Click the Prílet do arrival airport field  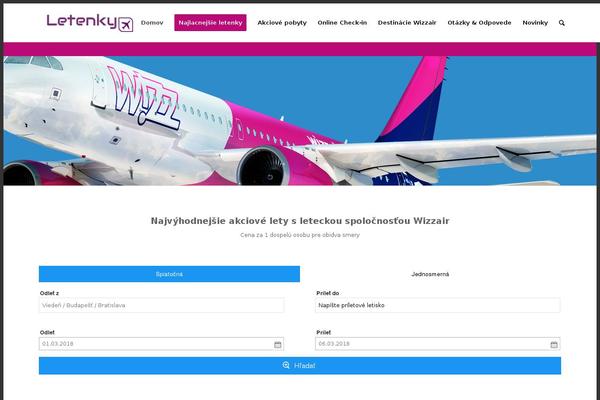tap(438, 305)
